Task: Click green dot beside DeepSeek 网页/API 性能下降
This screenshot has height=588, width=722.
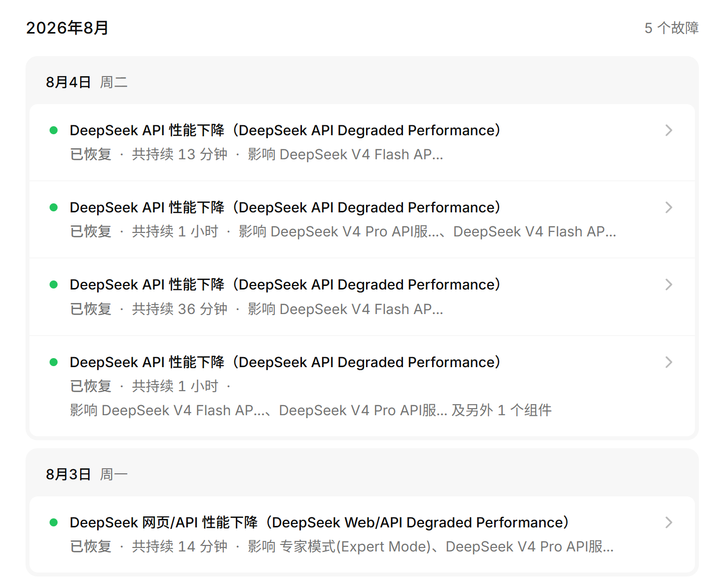Action: 54,522
